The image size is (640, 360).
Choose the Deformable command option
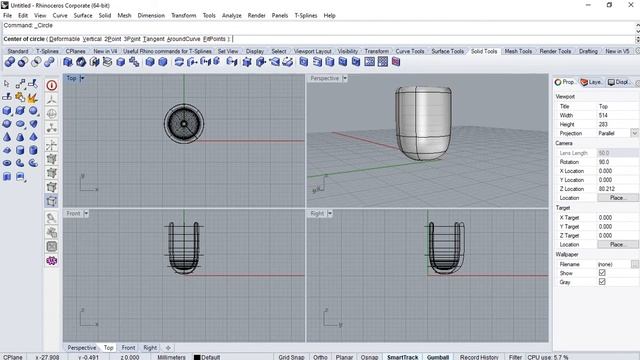(64, 39)
